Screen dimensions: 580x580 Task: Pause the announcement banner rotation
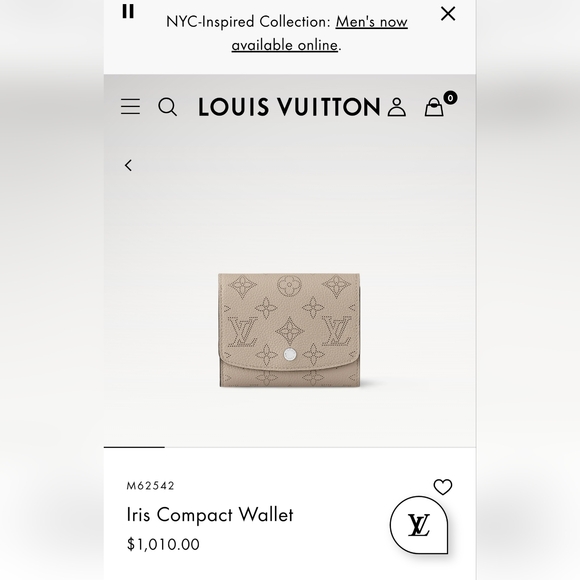pos(128,11)
